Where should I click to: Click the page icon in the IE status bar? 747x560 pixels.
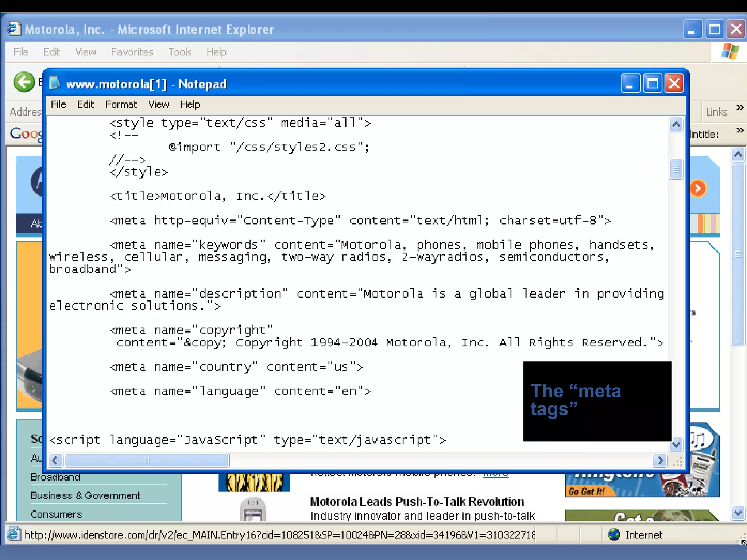pyautogui.click(x=13, y=534)
